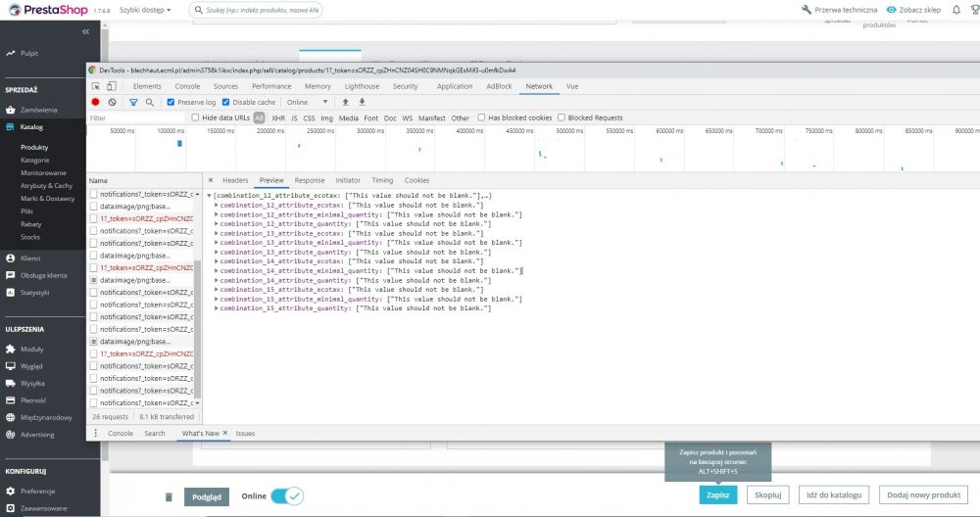Switch to DevTools Console tab
Image resolution: width=980 pixels, height=517 pixels.
pos(187,86)
